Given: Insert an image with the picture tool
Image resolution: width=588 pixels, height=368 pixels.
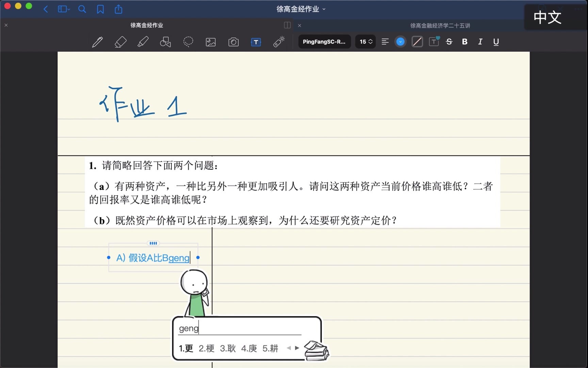Looking at the screenshot, I should pyautogui.click(x=211, y=42).
